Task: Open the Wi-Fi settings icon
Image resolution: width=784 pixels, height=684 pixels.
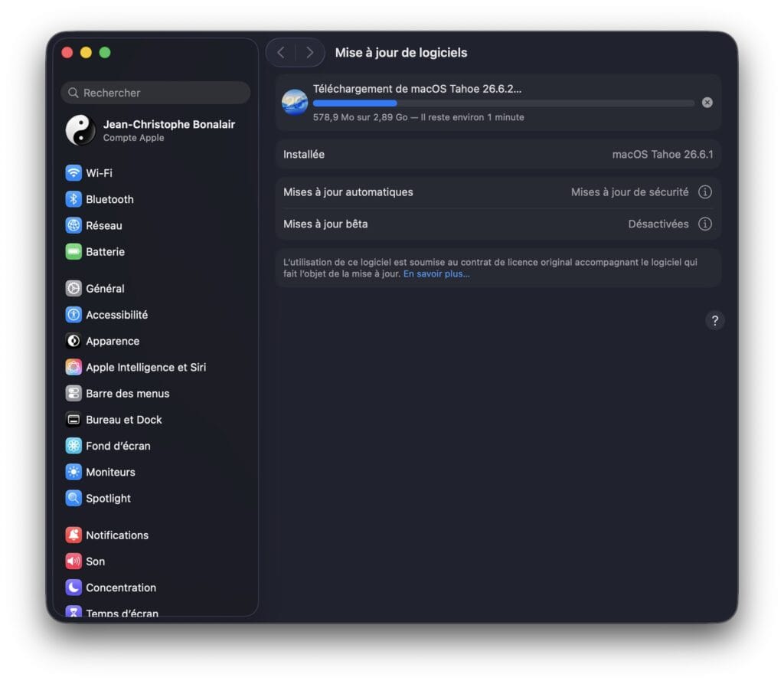Action: tap(73, 172)
